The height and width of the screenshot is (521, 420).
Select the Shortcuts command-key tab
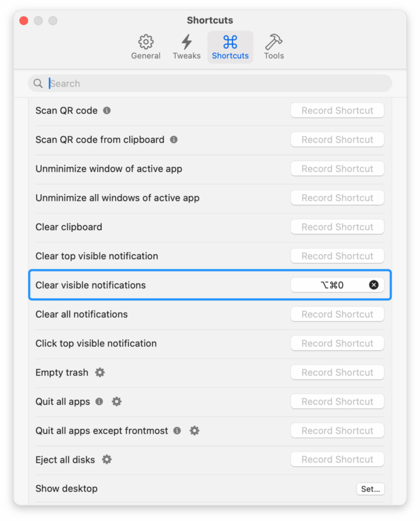point(230,47)
